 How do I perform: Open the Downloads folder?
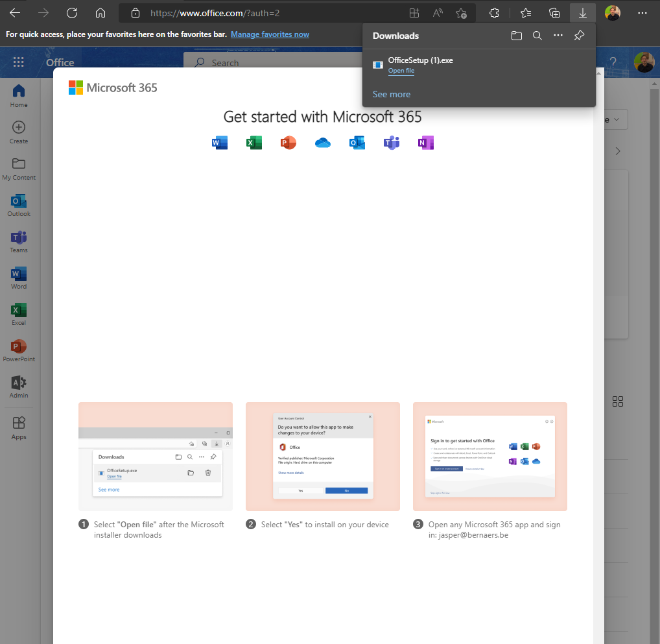click(x=517, y=36)
